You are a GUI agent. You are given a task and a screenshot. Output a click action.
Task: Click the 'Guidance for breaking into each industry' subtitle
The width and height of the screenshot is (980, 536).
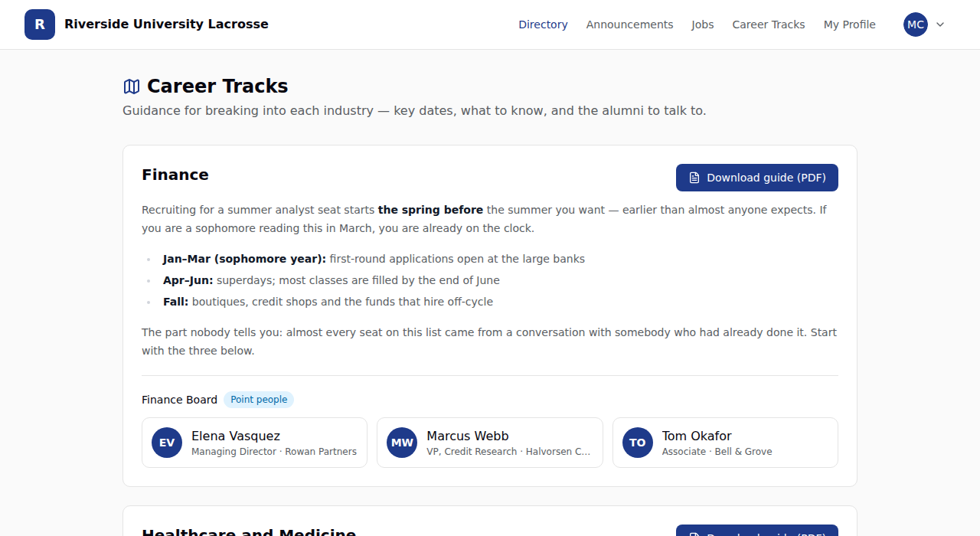[414, 111]
